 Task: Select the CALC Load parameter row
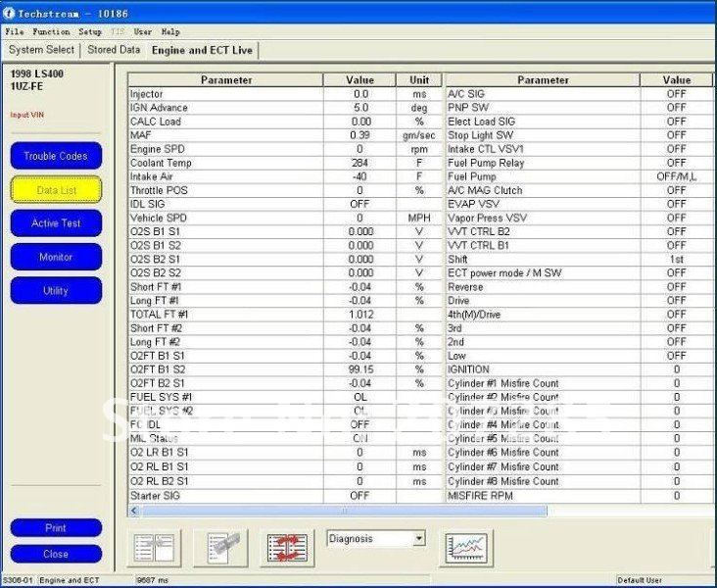click(x=285, y=122)
